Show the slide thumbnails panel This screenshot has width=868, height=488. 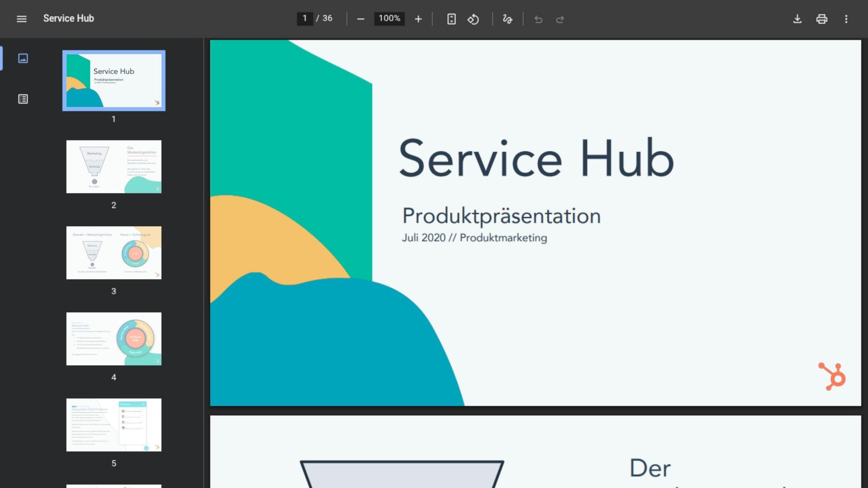coord(23,58)
